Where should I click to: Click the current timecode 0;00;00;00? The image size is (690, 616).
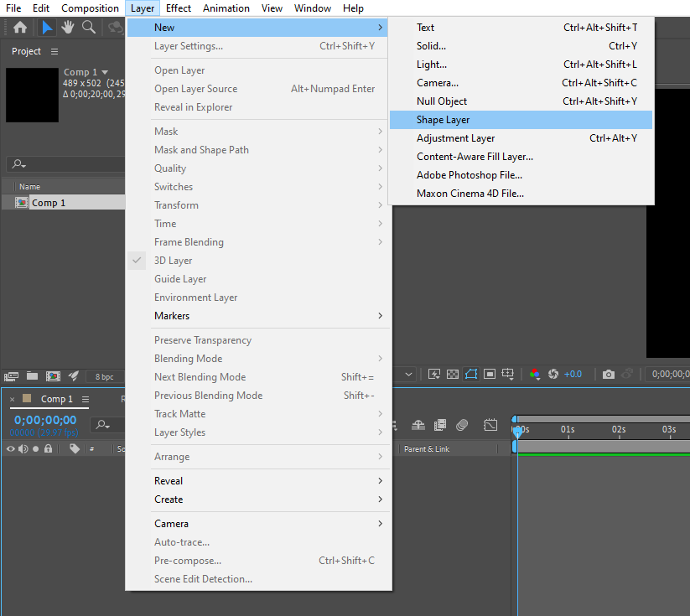tap(45, 420)
